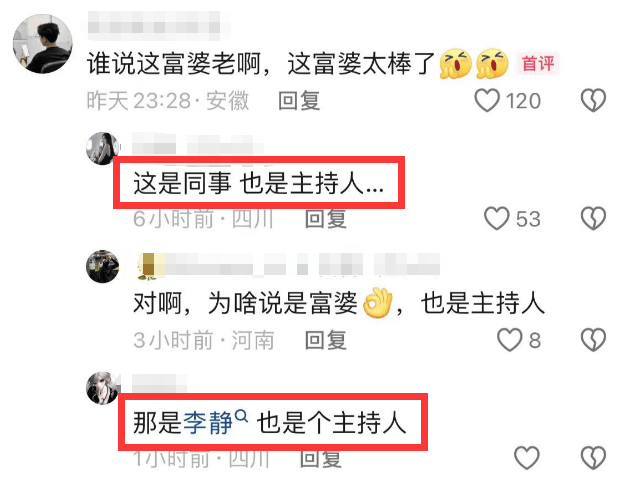Reply to the top 安徽 comment

299,100
